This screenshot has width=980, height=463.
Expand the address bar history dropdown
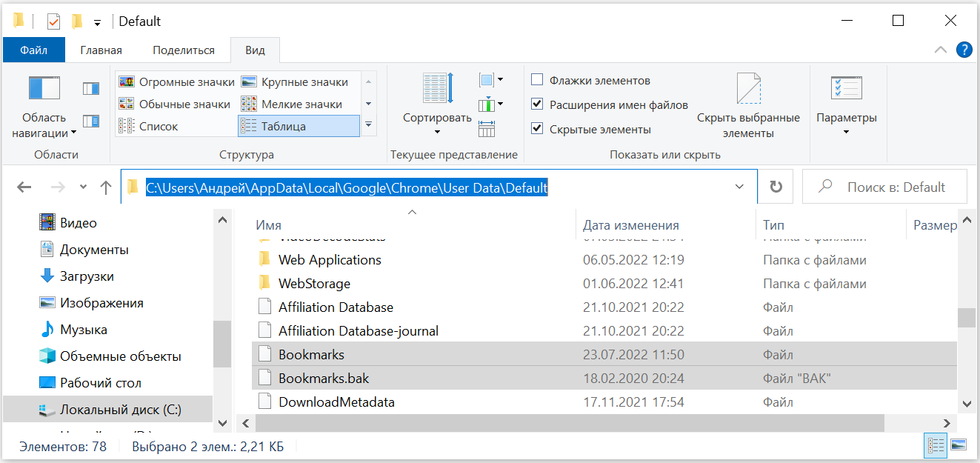coord(739,187)
